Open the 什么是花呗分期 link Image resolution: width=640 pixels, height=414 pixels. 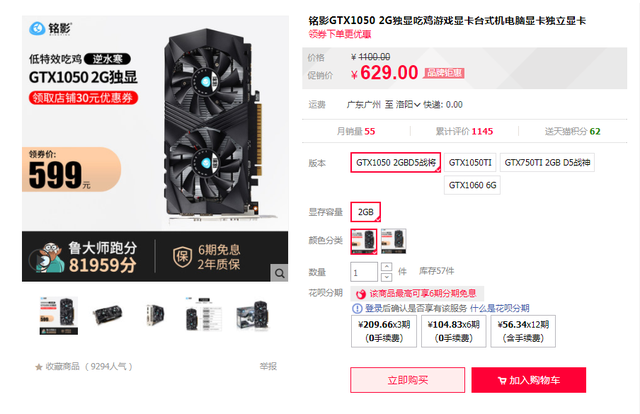[500, 308]
